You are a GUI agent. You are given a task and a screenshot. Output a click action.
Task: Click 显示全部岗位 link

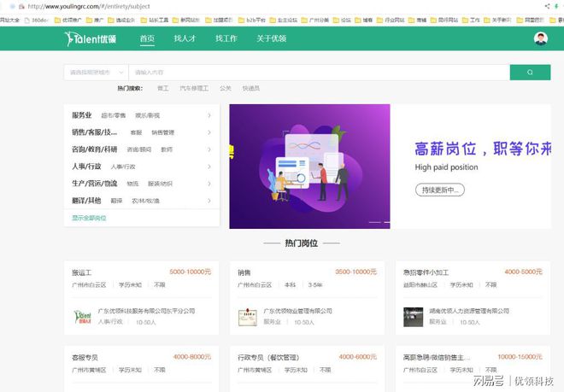(x=89, y=218)
